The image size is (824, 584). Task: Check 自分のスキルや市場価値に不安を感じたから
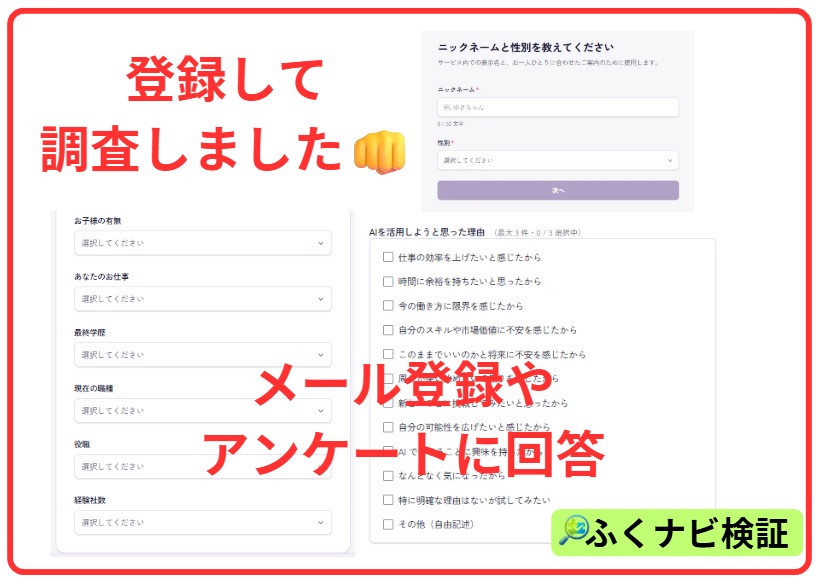(x=388, y=330)
